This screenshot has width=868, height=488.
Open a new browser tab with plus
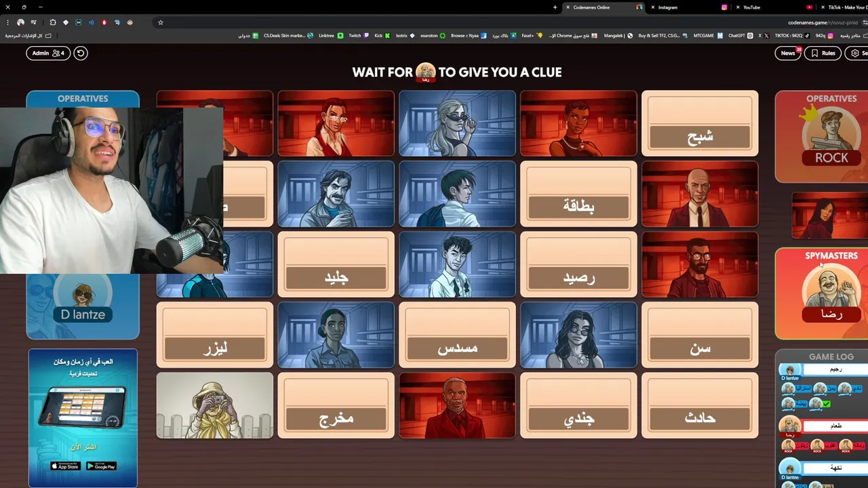(x=555, y=7)
